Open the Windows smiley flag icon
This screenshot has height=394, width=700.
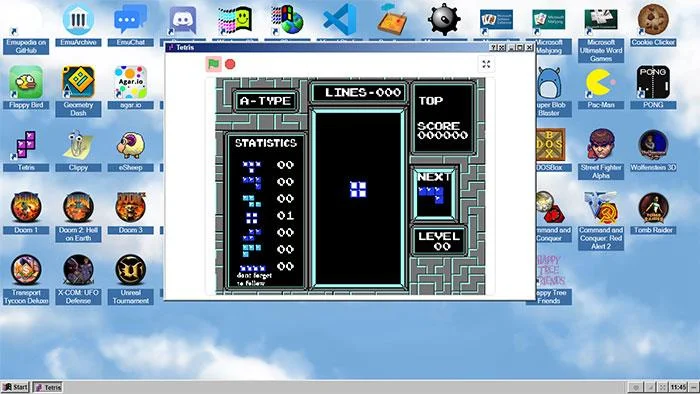(x=235, y=21)
